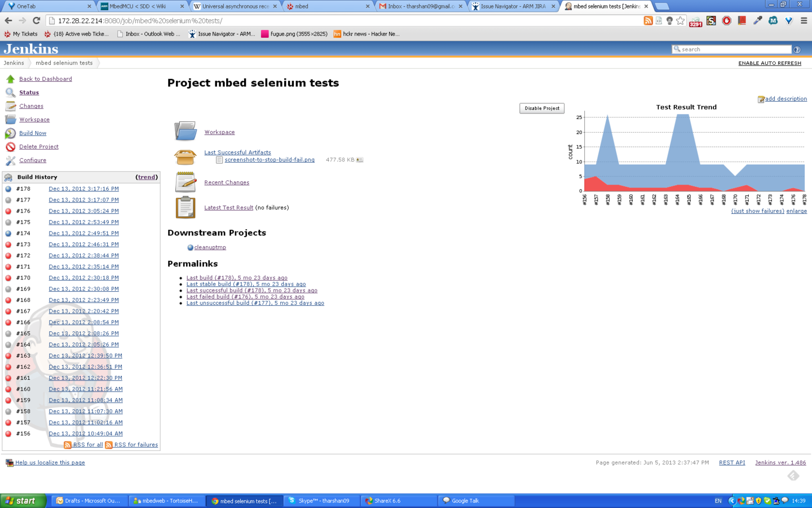Viewport: 812px width, 508px height.
Task: Switch to the Issue Navigator ARM JIRA tab
Action: (513, 6)
